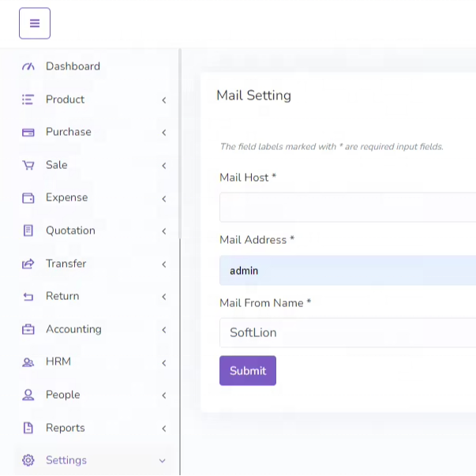The width and height of the screenshot is (476, 476).
Task: Click the Sale shopping cart icon
Action: pyautogui.click(x=28, y=166)
